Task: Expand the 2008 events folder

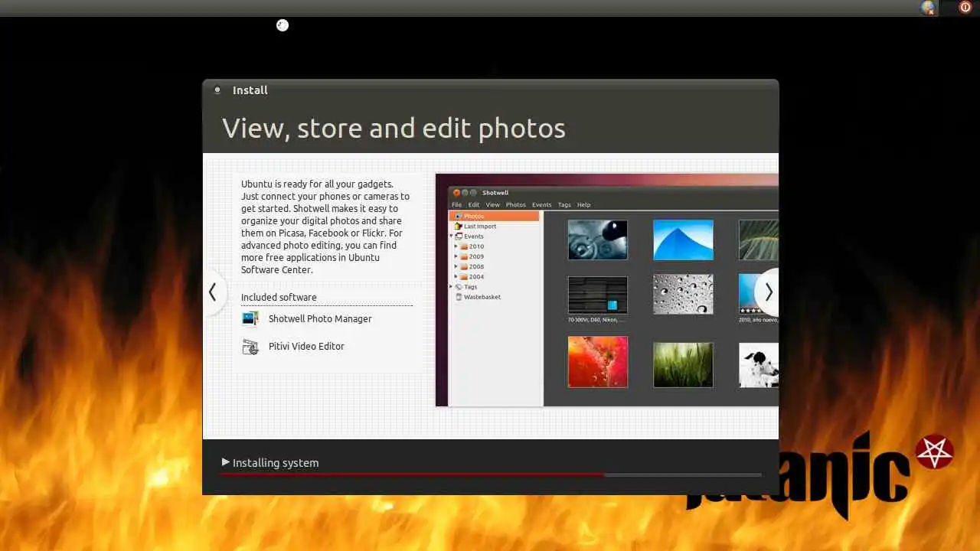Action: pyautogui.click(x=456, y=266)
